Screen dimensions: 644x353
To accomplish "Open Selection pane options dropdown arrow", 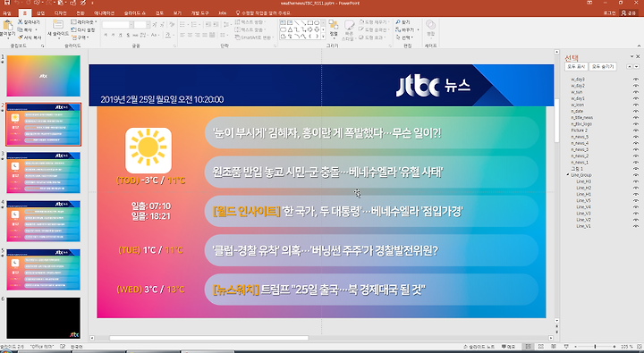I will click(631, 56).
